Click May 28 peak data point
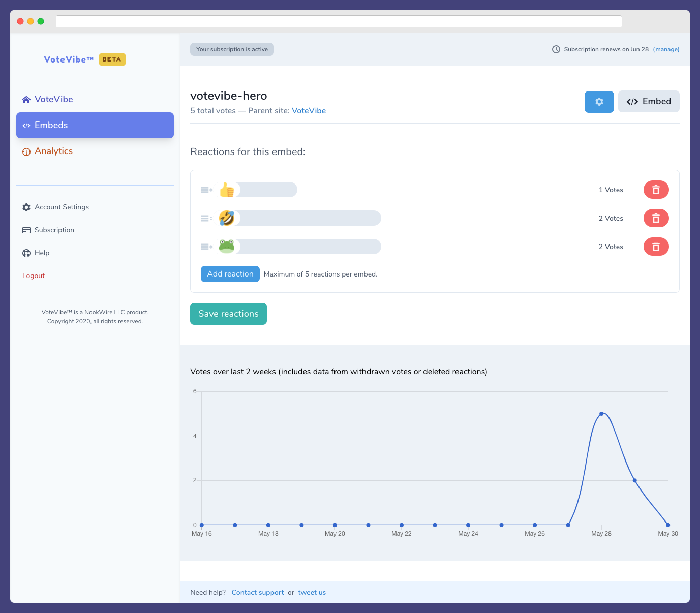 click(x=601, y=414)
